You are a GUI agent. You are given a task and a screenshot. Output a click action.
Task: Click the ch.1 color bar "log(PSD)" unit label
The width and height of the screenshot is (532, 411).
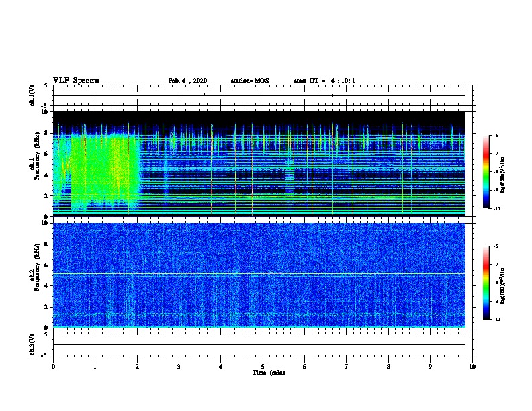tap(503, 175)
